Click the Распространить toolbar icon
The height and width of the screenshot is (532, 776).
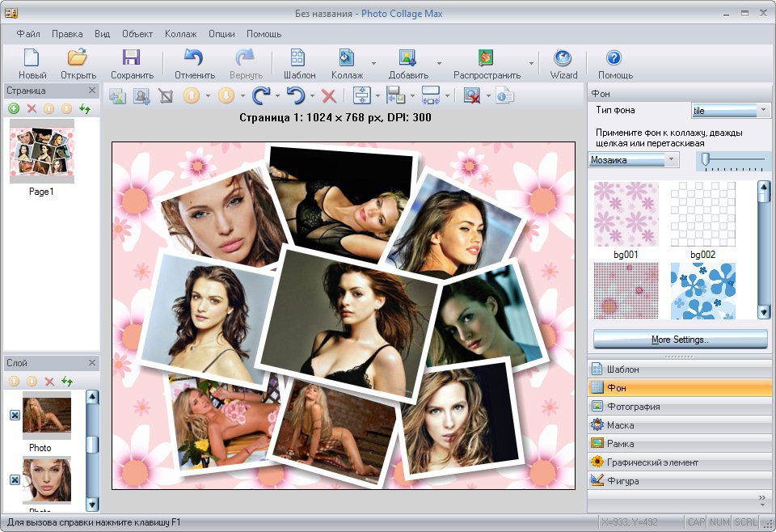(x=486, y=58)
